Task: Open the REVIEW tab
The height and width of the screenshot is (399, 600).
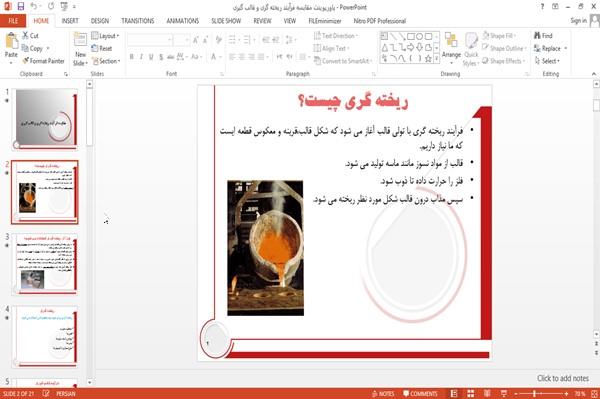Action: [x=262, y=21]
